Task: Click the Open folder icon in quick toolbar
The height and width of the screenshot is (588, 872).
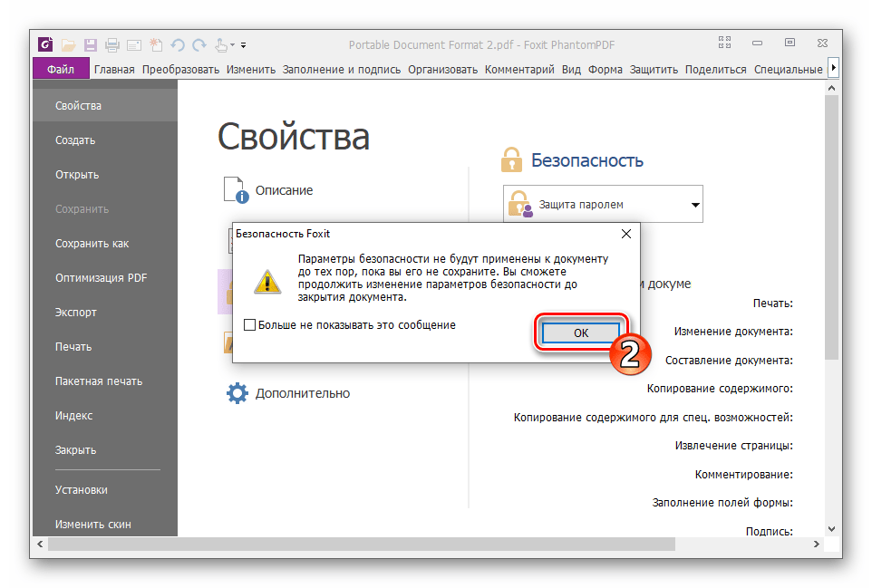Action: click(69, 44)
